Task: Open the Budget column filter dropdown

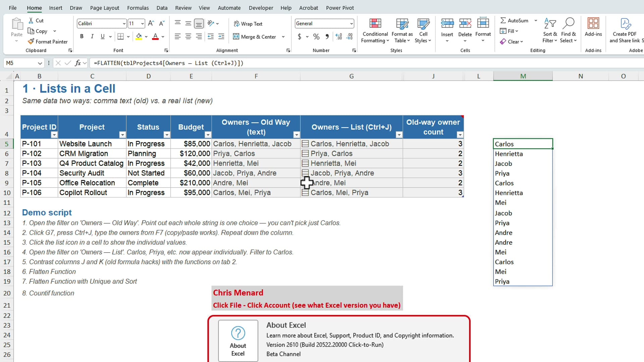Action: tap(208, 135)
